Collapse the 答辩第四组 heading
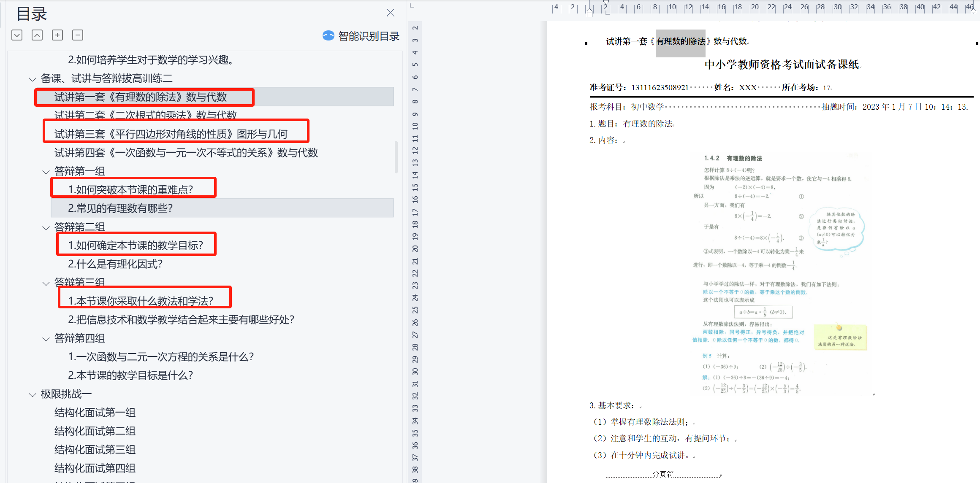The image size is (980, 483). pyautogui.click(x=46, y=339)
